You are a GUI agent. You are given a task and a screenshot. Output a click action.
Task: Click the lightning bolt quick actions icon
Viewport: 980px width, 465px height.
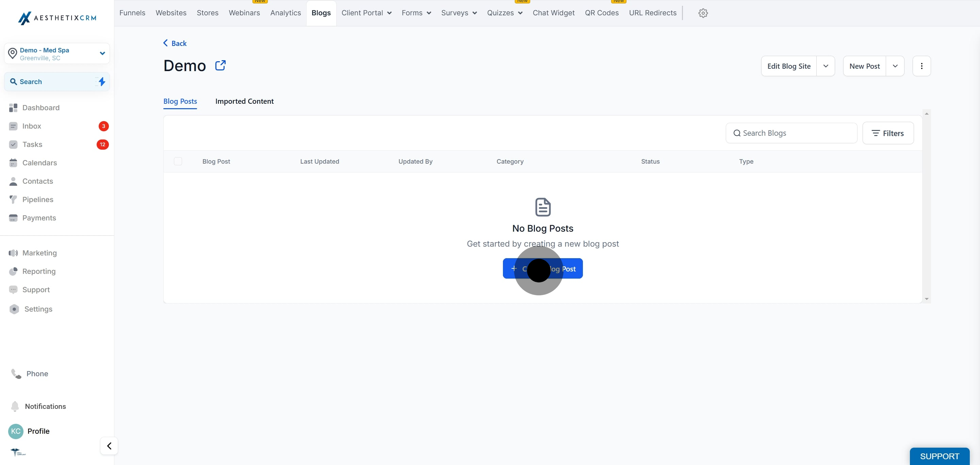[x=102, y=82]
